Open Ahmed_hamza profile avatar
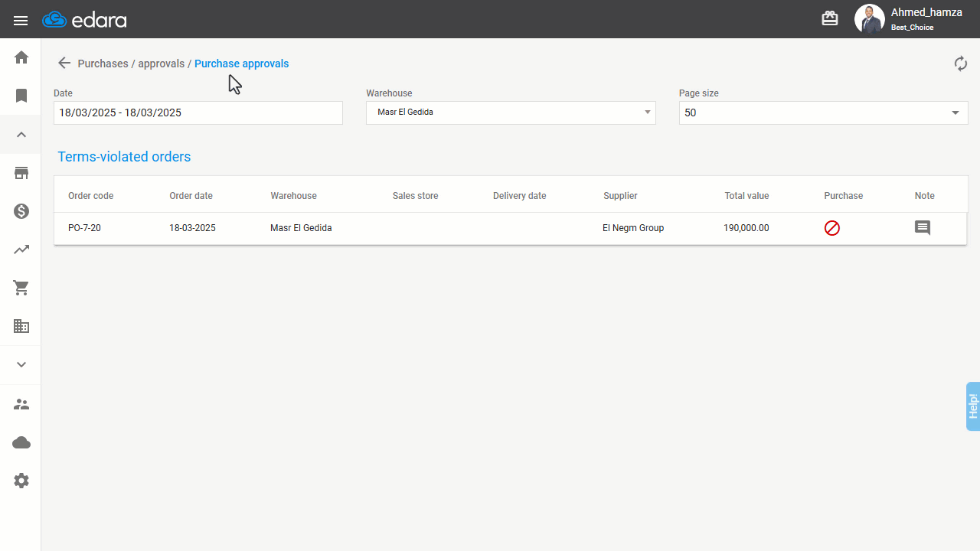Viewport: 980px width, 551px height. click(869, 19)
